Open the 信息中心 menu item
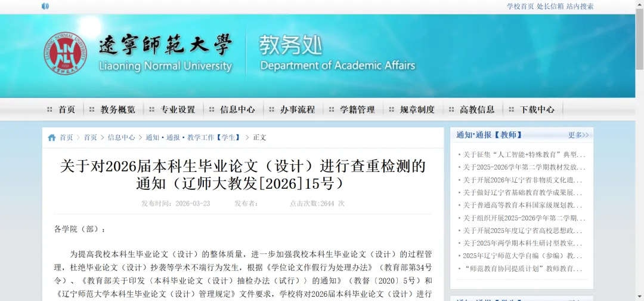644x301 pixels. click(x=237, y=109)
